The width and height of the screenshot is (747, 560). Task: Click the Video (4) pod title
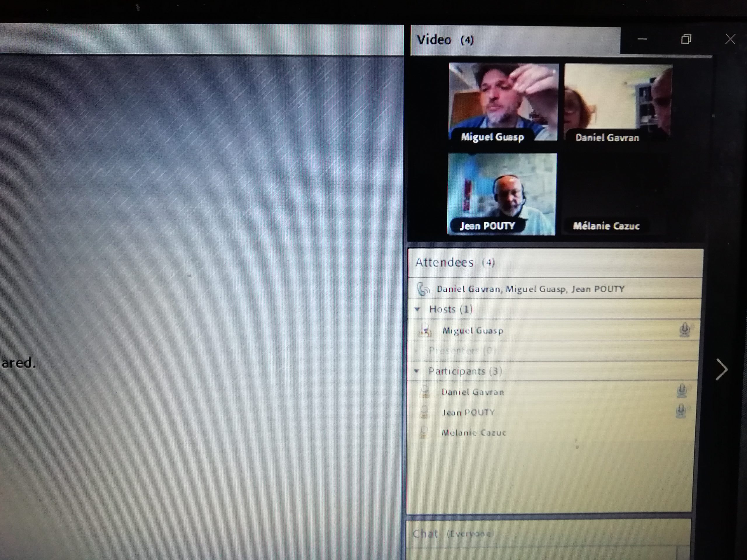pos(445,40)
